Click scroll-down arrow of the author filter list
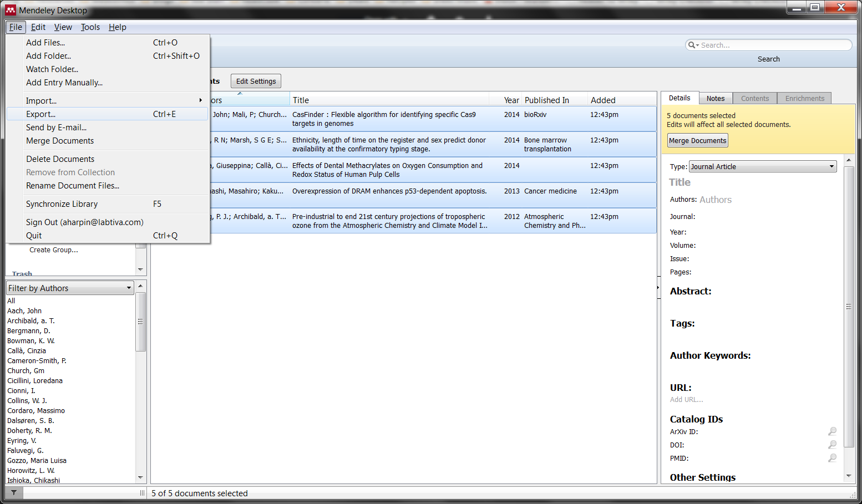Viewport: 862px width, 504px height. [140, 477]
